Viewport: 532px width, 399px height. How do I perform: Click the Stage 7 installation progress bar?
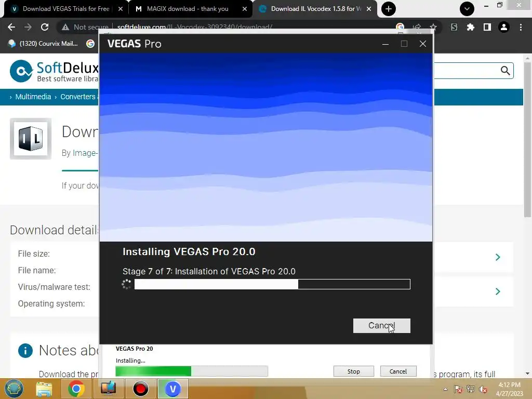(x=272, y=284)
